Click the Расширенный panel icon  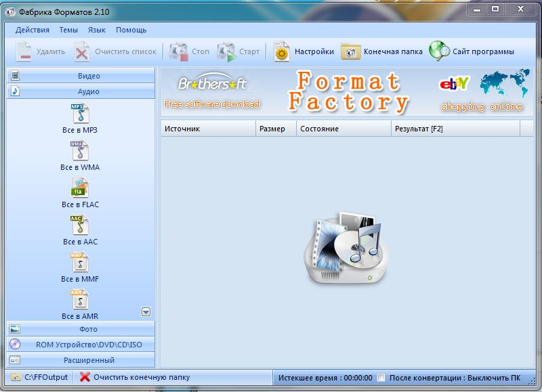pyautogui.click(x=15, y=360)
